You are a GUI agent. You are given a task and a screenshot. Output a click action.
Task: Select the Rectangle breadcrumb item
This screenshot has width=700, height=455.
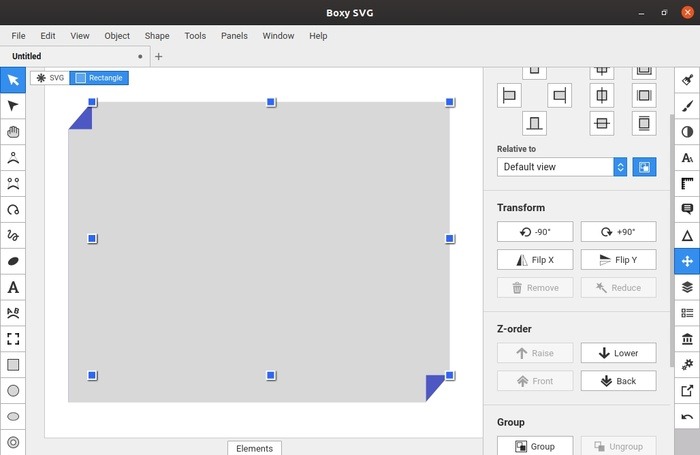point(99,78)
